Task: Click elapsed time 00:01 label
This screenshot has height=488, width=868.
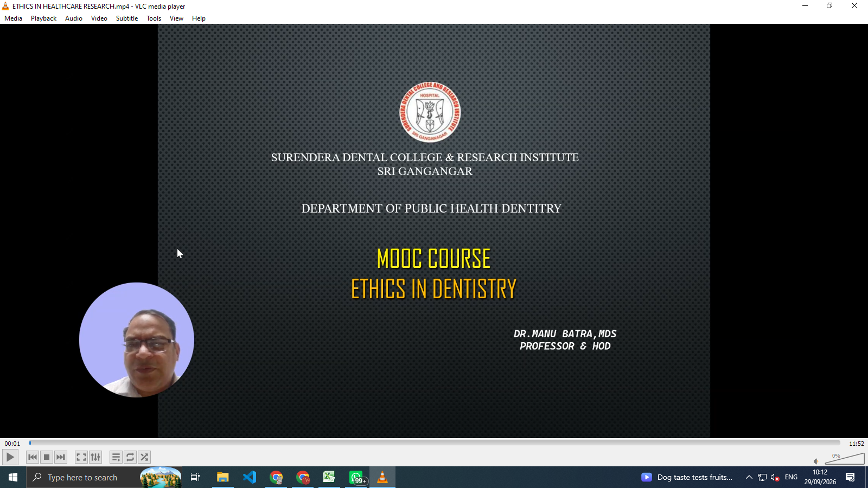Action: click(x=12, y=444)
